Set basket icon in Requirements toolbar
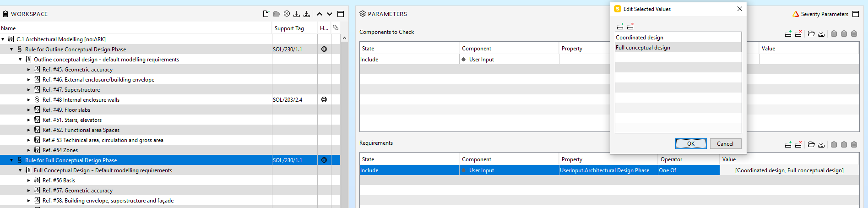This screenshot has height=208, width=868. 854,144
